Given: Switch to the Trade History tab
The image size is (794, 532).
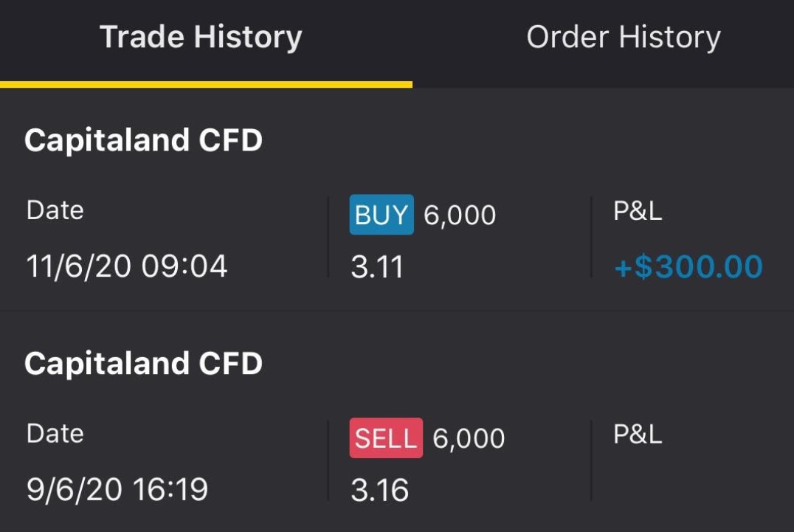Looking at the screenshot, I should tap(201, 37).
